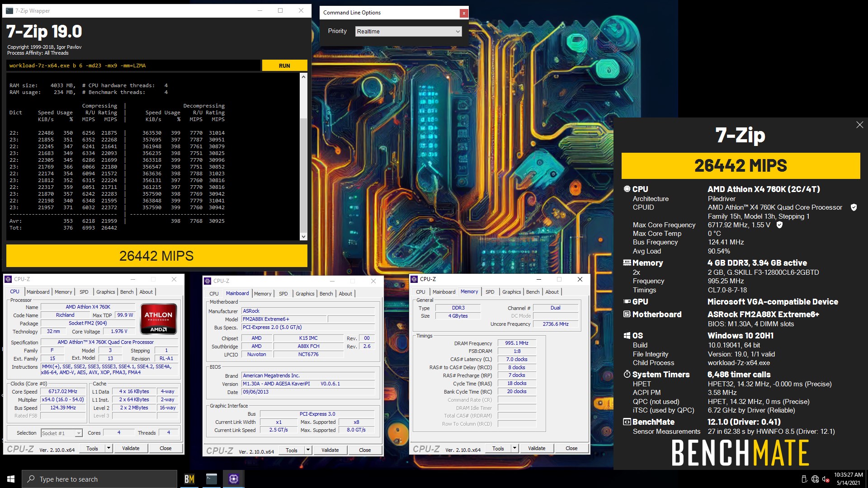Click Validate in middle CPU-Z window
868x488 pixels.
pyautogui.click(x=330, y=450)
